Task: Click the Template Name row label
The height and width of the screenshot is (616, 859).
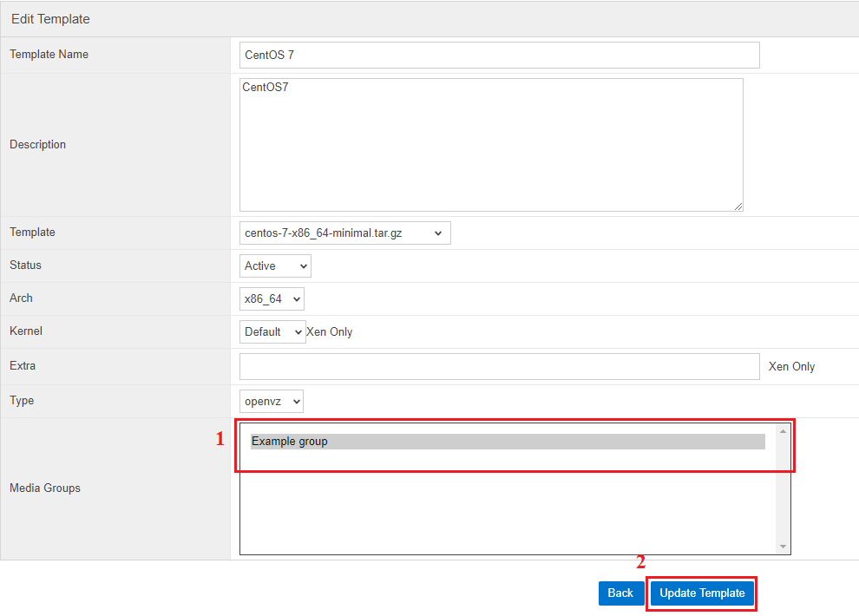Action: 49,55
